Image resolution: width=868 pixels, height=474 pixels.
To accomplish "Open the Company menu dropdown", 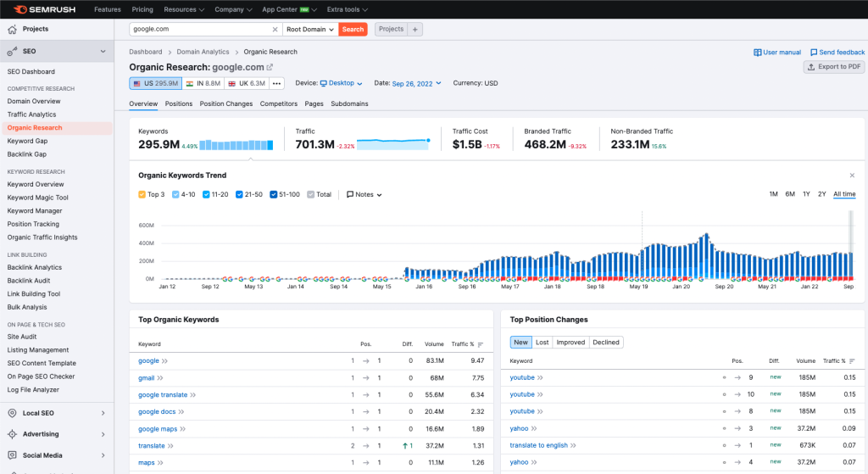I will pyautogui.click(x=234, y=9).
